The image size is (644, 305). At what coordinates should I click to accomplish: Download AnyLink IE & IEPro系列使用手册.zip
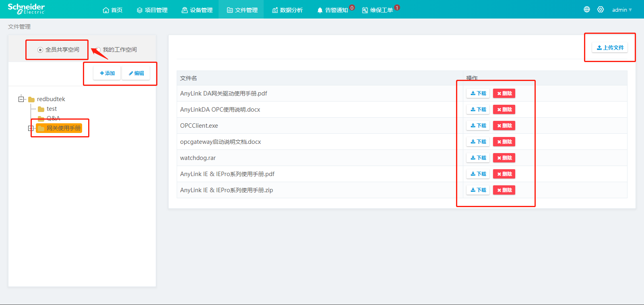[478, 190]
